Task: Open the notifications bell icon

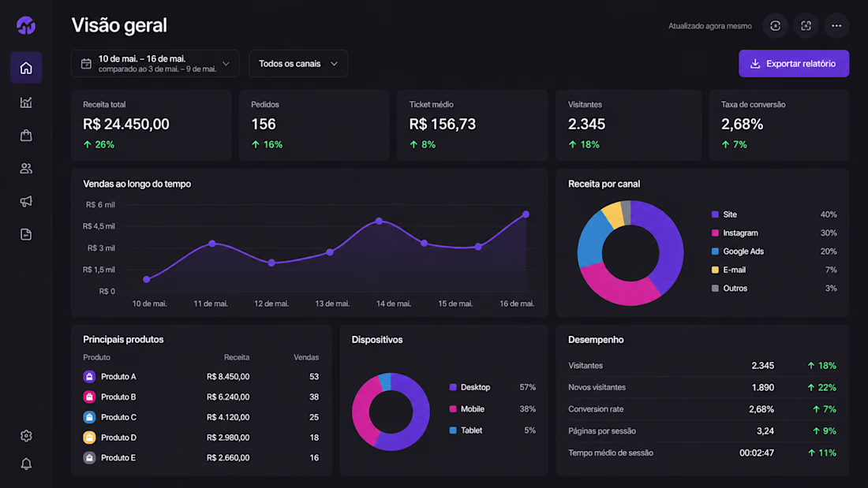Action: click(x=26, y=464)
